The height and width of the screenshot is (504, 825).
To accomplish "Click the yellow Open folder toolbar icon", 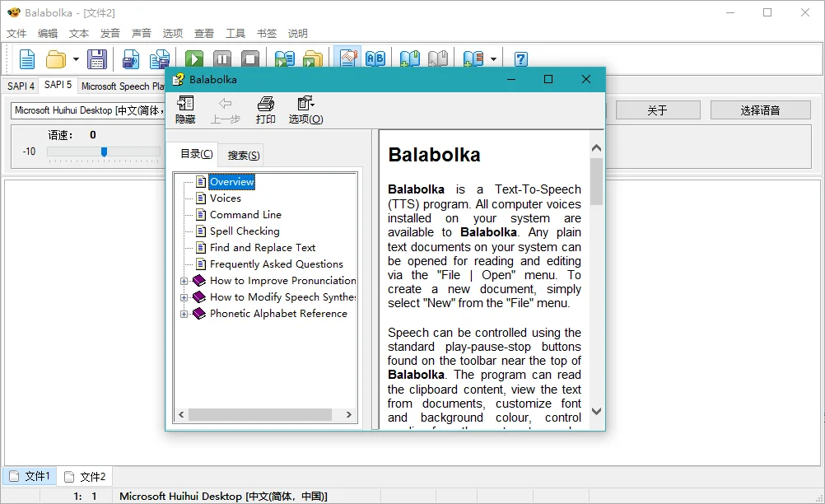I will (x=56, y=59).
